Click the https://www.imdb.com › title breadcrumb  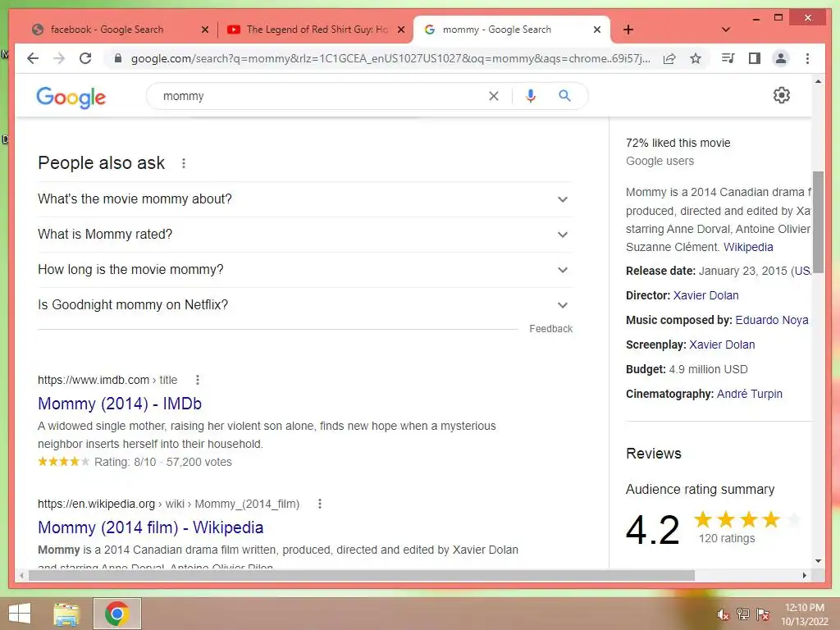[107, 380]
